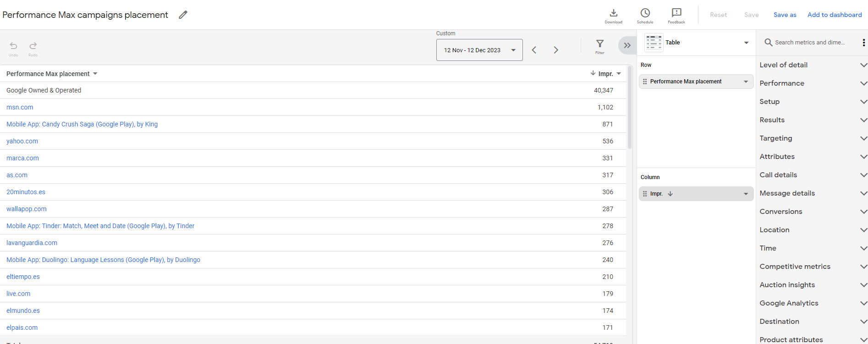Click the drag handle on Impr. column chip
The height and width of the screenshot is (344, 868).
645,194
